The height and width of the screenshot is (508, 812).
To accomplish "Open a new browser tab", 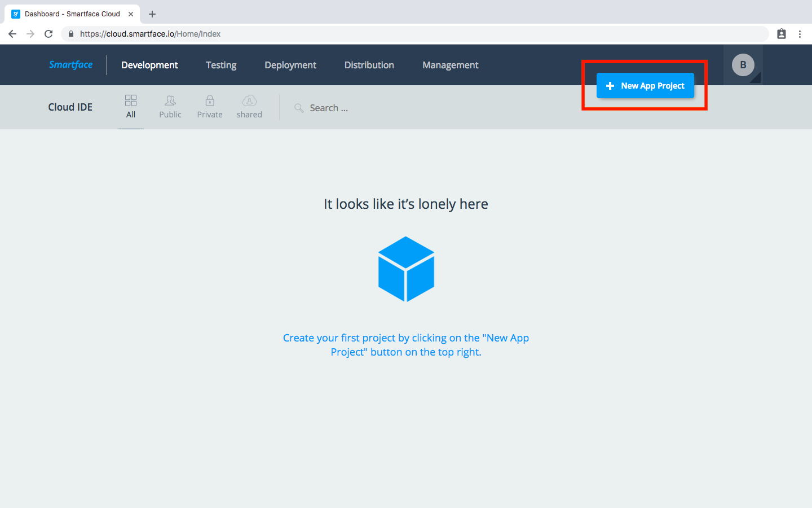I will (152, 14).
